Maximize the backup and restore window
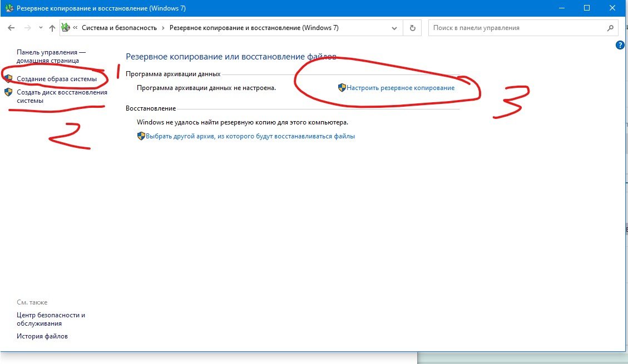 587,8
